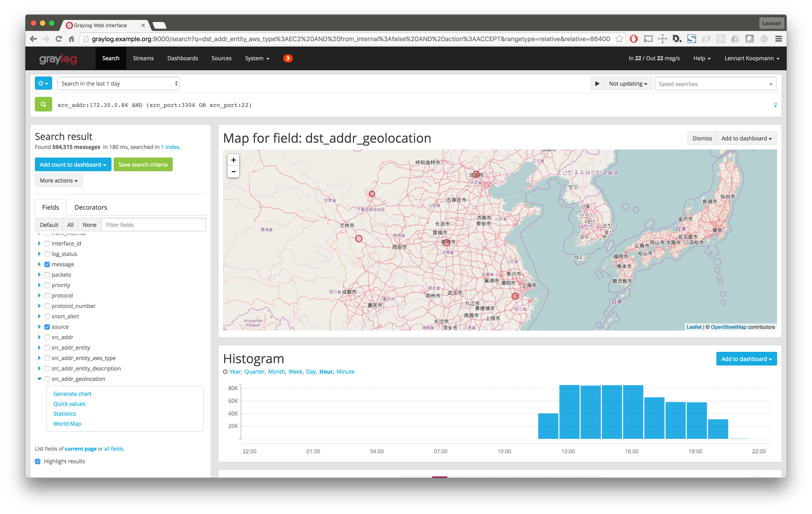
Task: Click the red notification badge showing 3
Action: tap(288, 58)
